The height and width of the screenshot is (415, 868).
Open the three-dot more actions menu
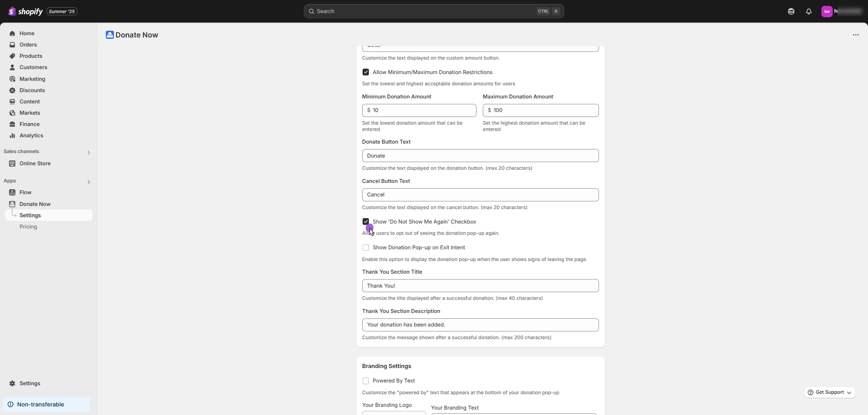[x=856, y=35]
